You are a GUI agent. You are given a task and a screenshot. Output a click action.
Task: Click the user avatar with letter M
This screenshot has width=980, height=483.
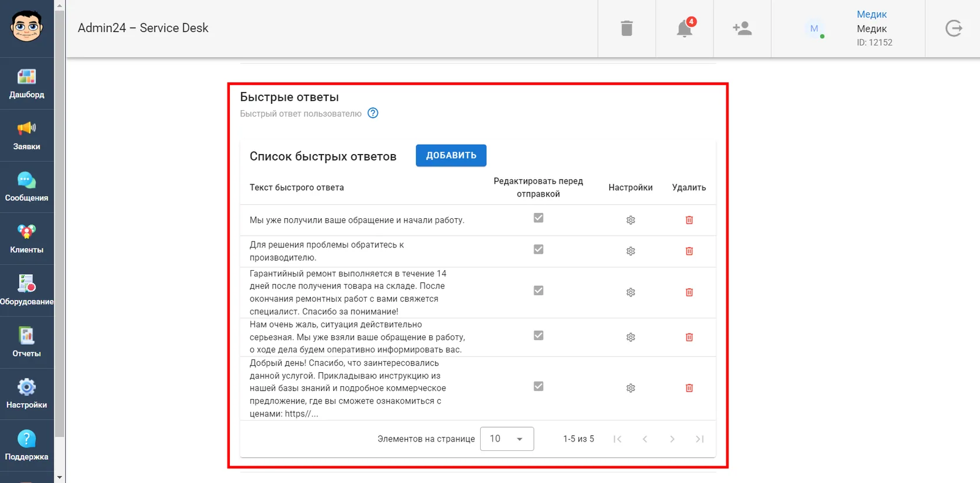814,28
